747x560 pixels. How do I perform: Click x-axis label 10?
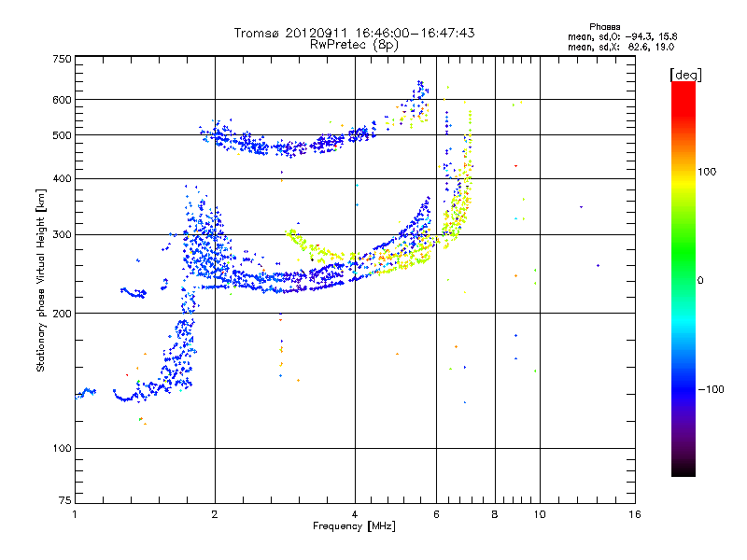point(540,514)
